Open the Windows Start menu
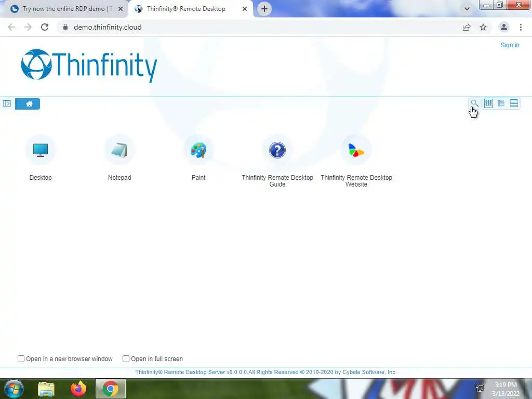This screenshot has height=399, width=532. pos(14,389)
